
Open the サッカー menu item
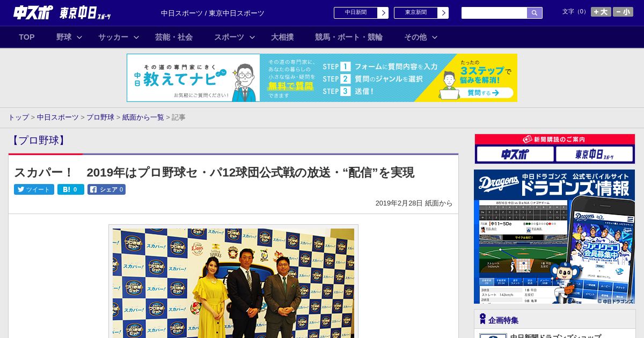click(x=113, y=37)
